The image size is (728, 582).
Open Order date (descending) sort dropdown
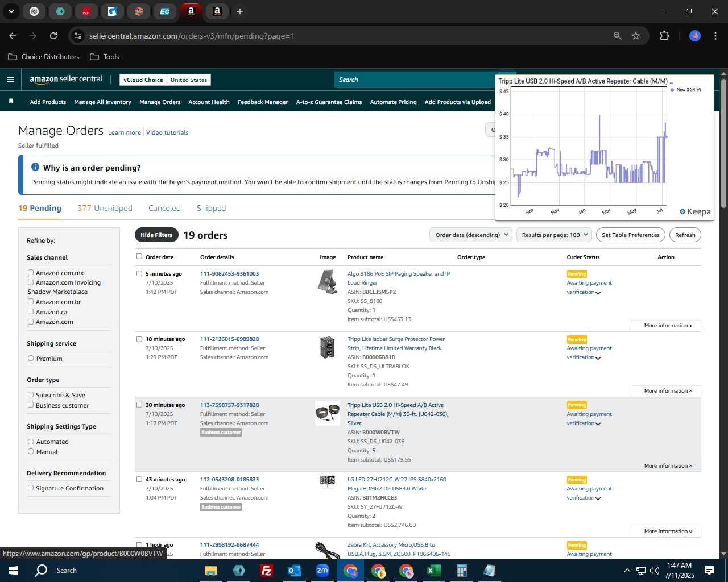(471, 235)
